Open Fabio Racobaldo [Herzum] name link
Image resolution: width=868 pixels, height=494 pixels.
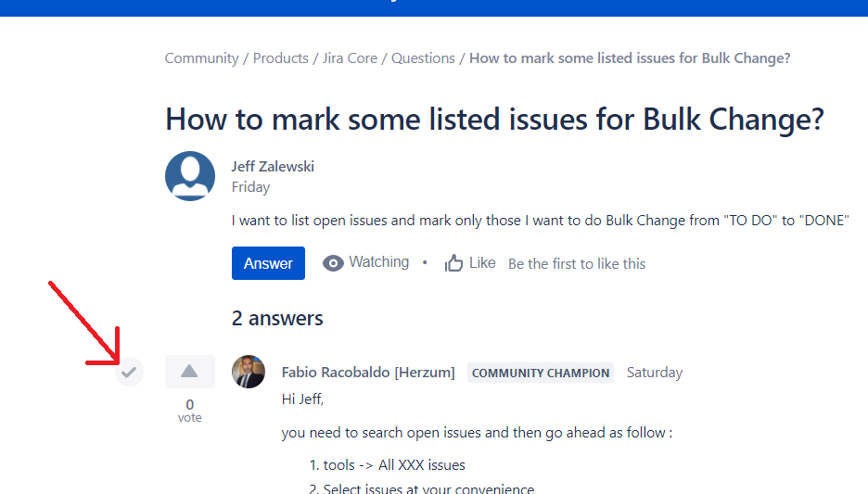point(368,373)
